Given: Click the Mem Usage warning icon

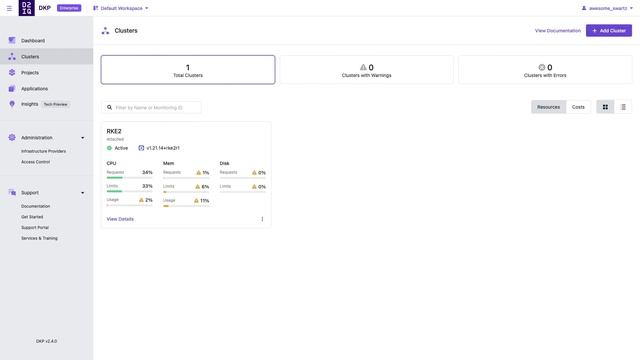Looking at the screenshot, I should coord(196,200).
